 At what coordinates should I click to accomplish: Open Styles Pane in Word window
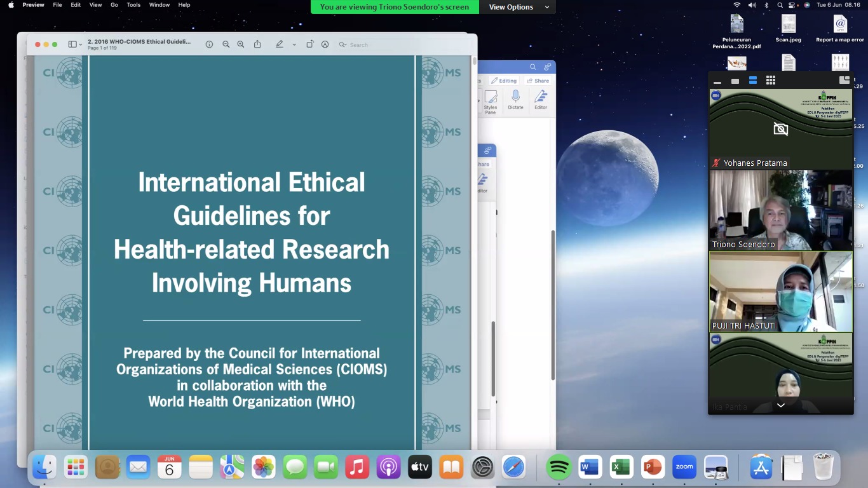(491, 101)
